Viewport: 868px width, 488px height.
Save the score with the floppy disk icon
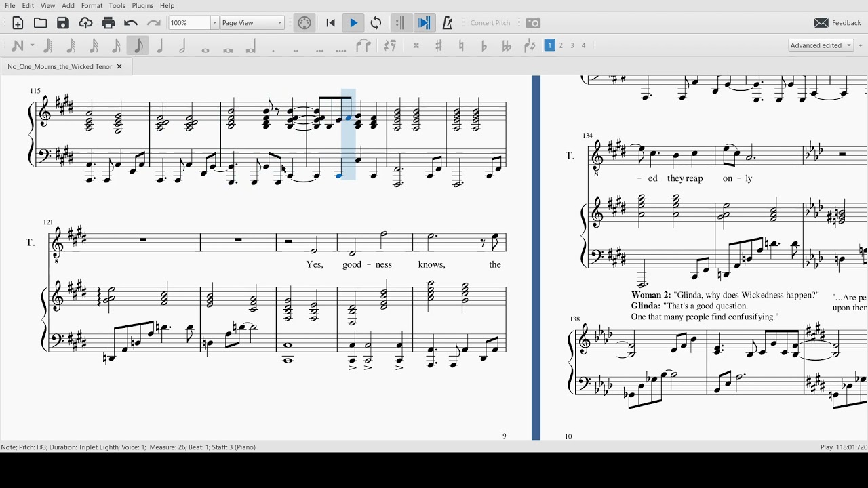pos(63,23)
